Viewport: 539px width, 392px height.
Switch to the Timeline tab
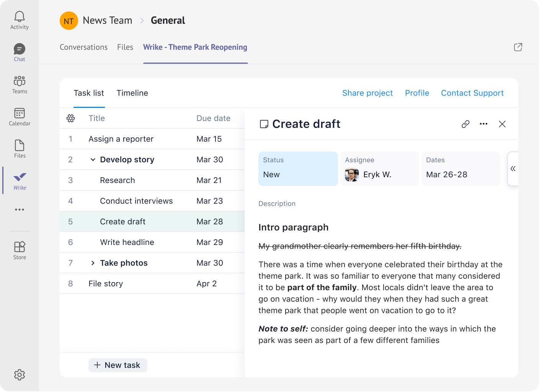tap(132, 93)
